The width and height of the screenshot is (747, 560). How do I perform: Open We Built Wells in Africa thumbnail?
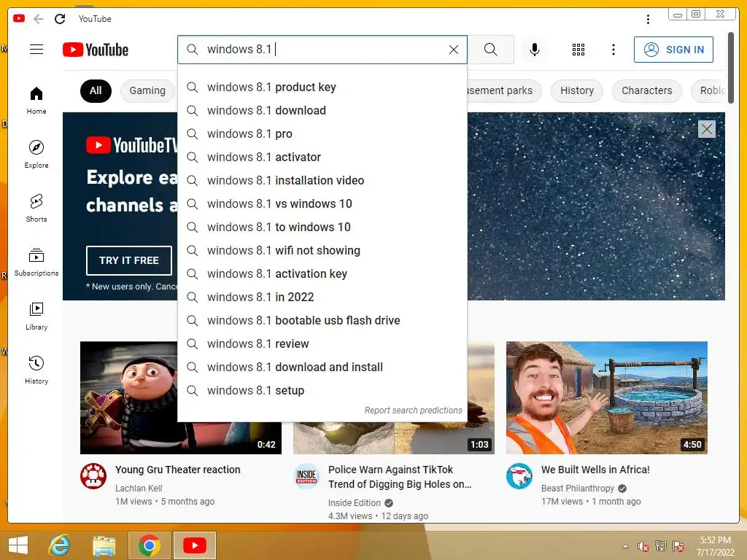pyautogui.click(x=606, y=397)
